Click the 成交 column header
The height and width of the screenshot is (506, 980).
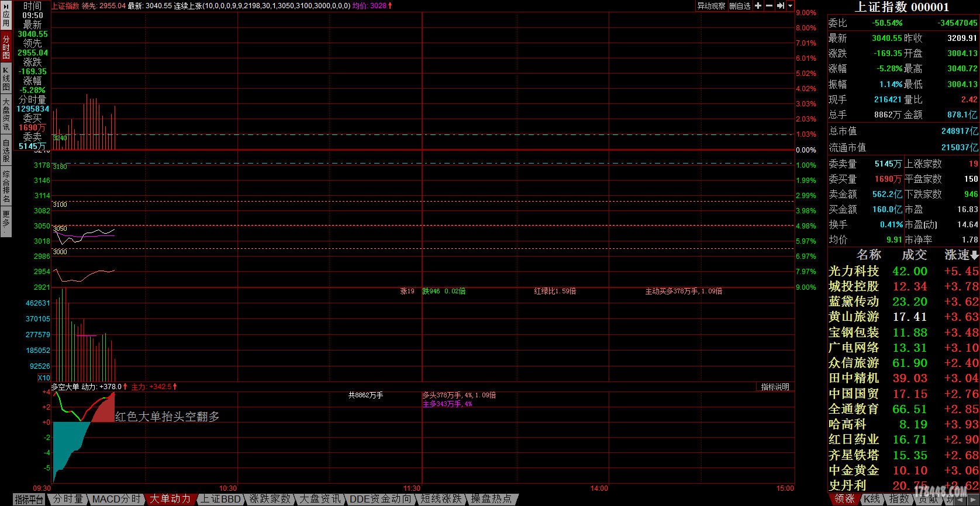[914, 255]
